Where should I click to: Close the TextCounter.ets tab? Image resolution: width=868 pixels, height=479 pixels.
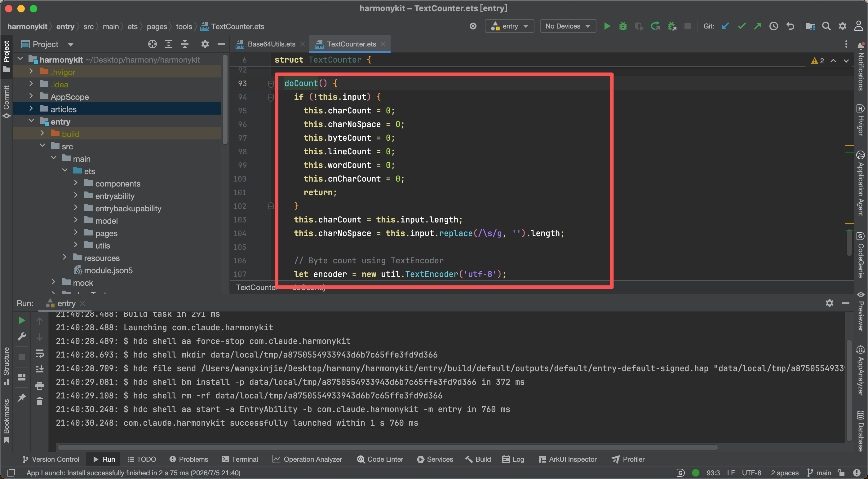click(x=383, y=44)
